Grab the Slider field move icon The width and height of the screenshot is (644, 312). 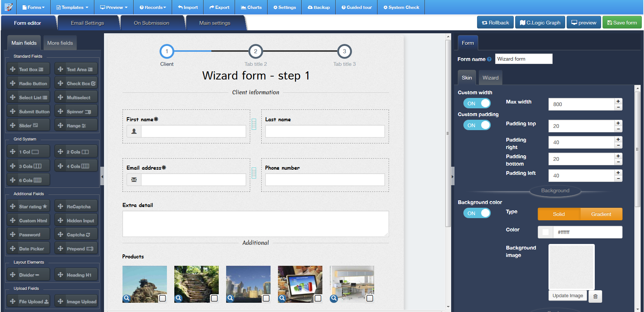pyautogui.click(x=13, y=126)
